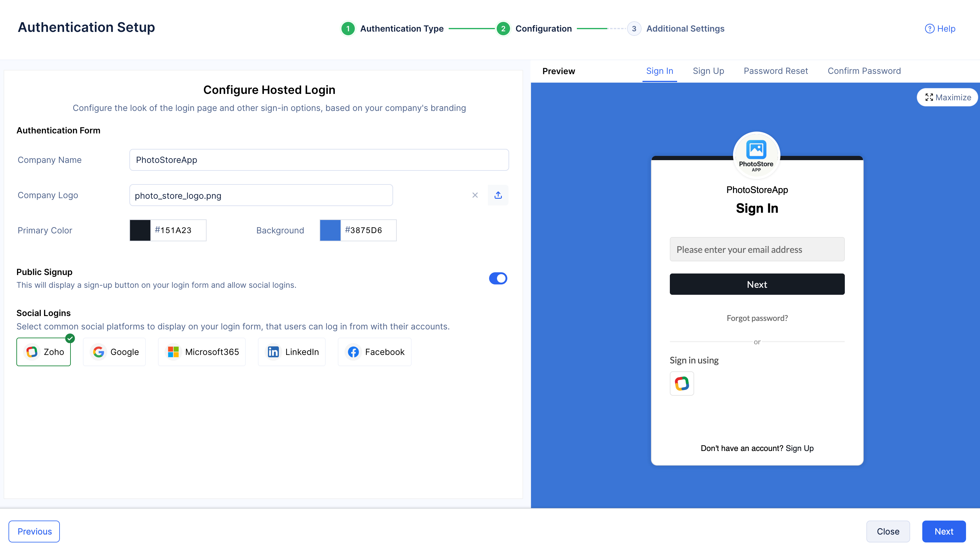Click the Help question mark icon
This screenshot has width=980, height=547.
point(929,29)
